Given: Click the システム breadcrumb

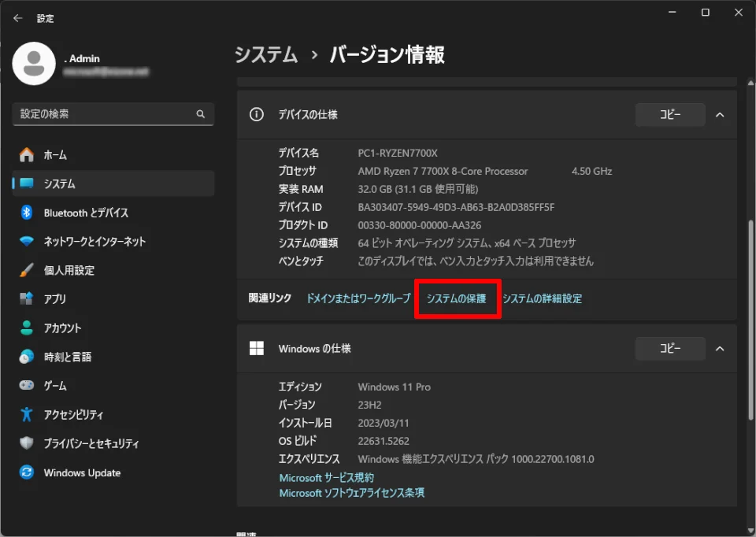Looking at the screenshot, I should click(266, 54).
